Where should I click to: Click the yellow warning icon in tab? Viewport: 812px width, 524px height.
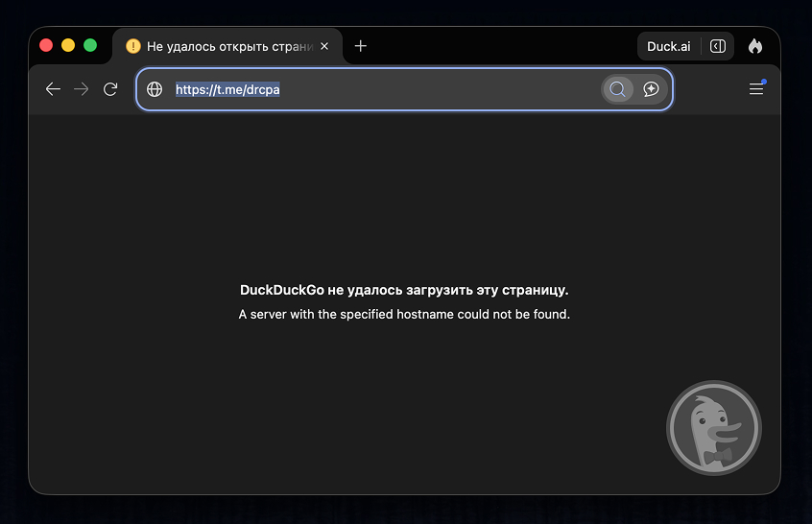[x=133, y=47]
